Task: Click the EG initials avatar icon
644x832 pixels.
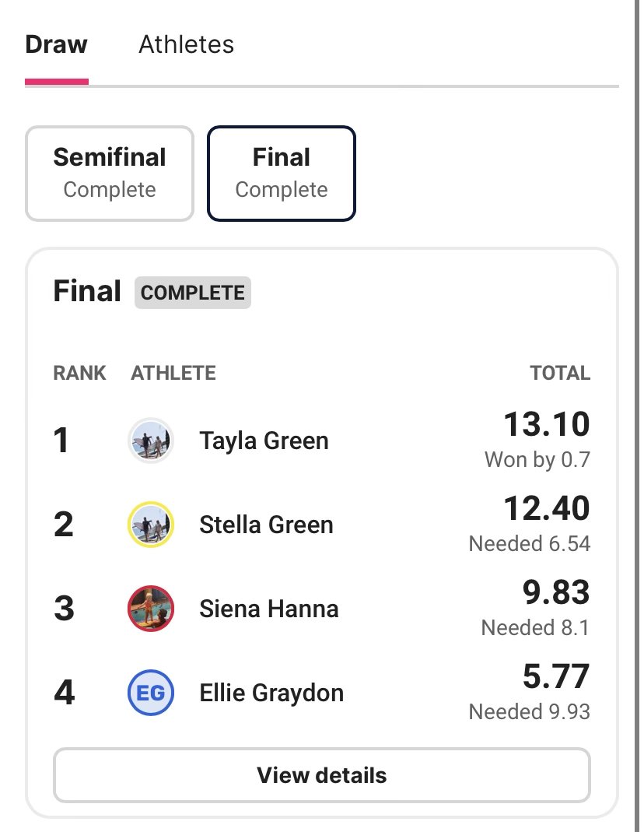Action: click(x=150, y=693)
